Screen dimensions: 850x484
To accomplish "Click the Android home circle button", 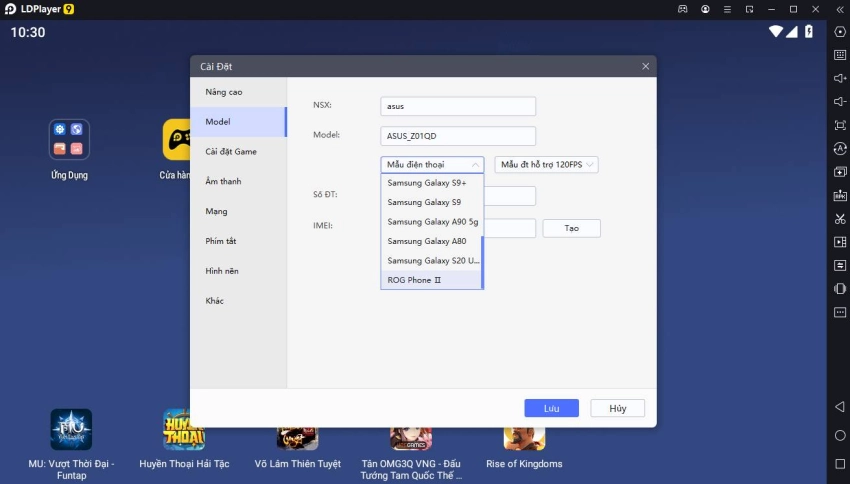I will click(x=840, y=435).
